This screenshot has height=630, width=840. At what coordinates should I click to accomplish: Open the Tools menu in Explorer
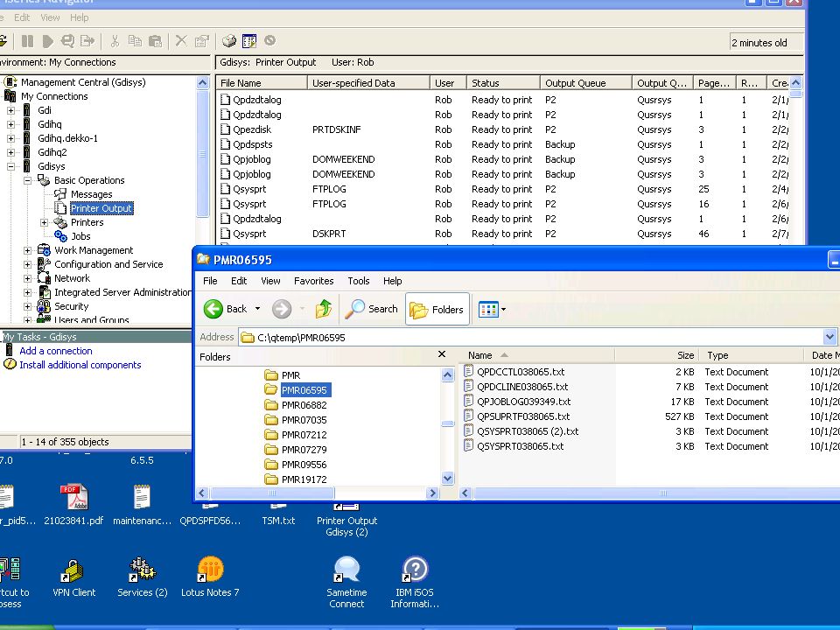(x=359, y=281)
